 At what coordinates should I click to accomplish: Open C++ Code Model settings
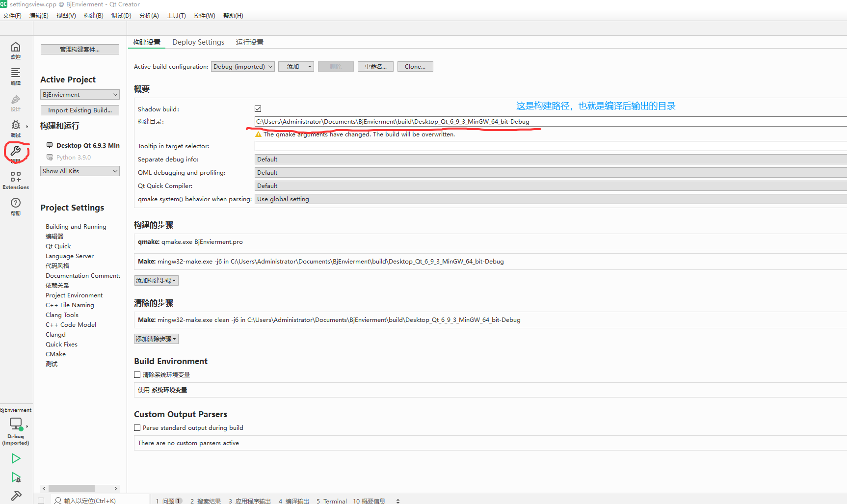(71, 325)
